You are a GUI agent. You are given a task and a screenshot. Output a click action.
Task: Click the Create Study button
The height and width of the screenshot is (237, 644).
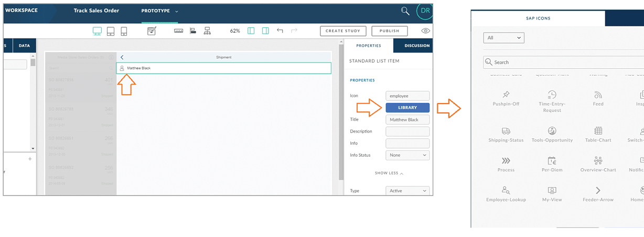(x=343, y=31)
